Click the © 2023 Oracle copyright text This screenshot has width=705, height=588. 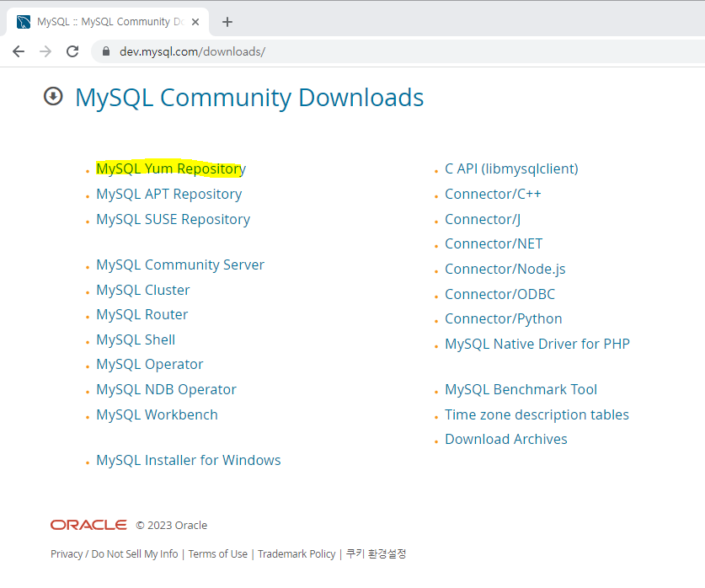[172, 525]
